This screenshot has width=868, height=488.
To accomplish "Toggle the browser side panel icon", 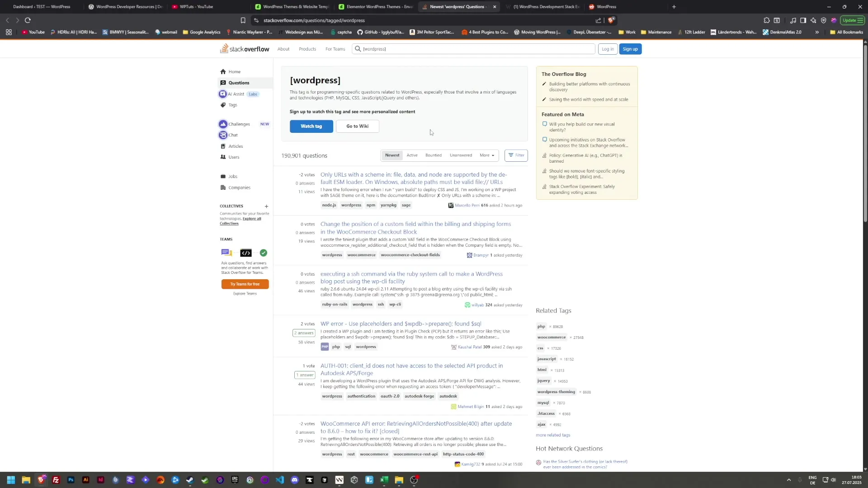I will [803, 20].
